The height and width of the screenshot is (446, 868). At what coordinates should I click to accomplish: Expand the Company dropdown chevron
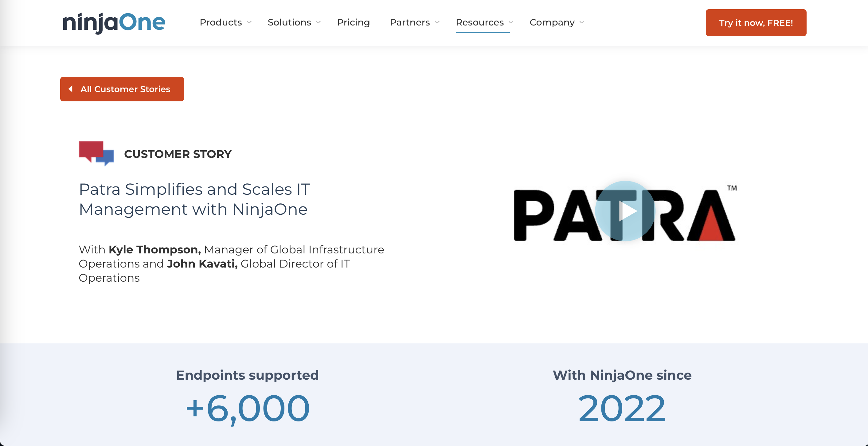point(582,22)
